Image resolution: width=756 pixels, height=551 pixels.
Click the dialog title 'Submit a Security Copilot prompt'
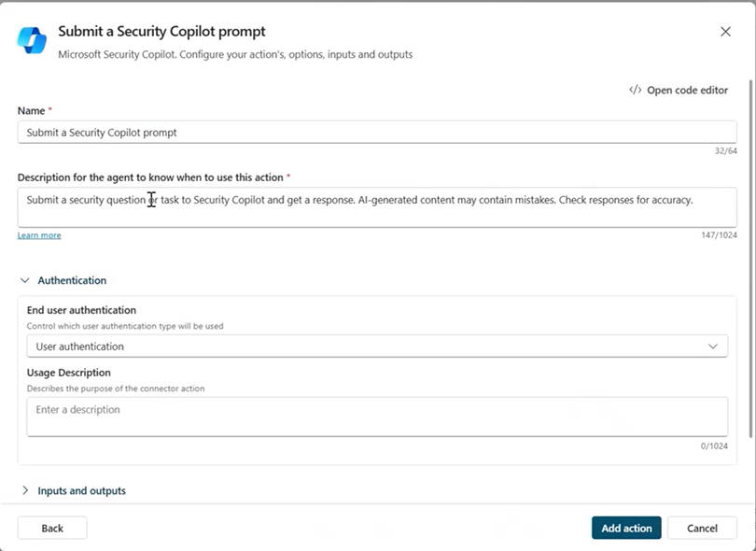tap(161, 32)
